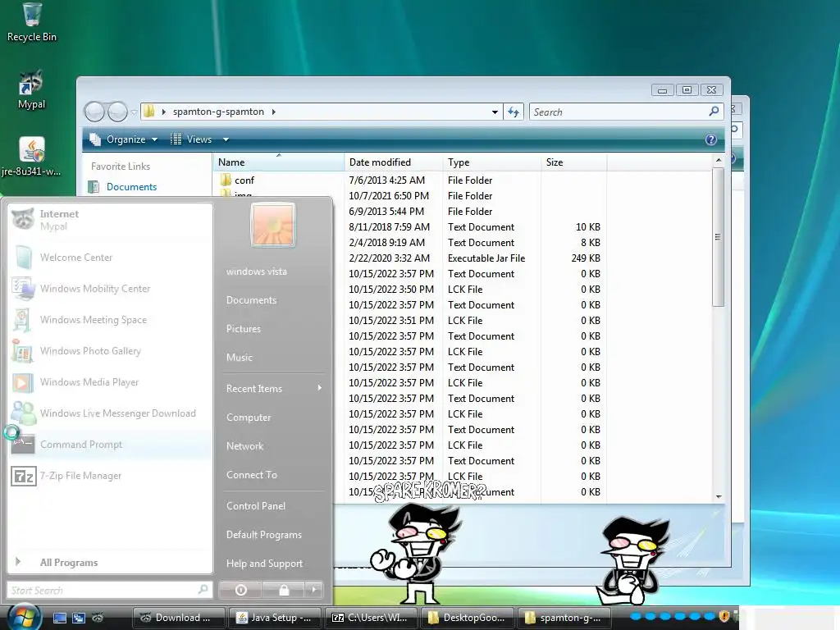
Task: Click the lock button in Start menu
Action: (x=283, y=590)
